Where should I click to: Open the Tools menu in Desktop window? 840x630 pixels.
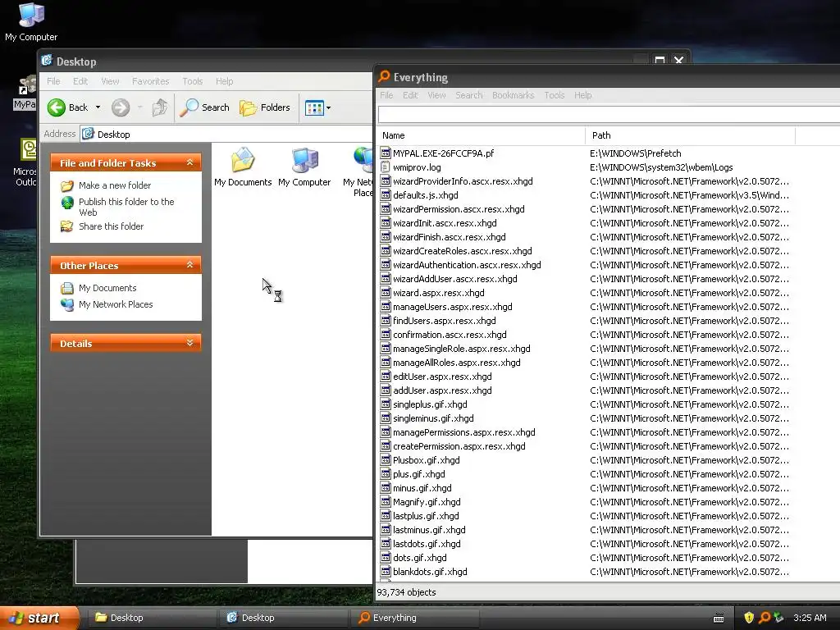pos(192,81)
